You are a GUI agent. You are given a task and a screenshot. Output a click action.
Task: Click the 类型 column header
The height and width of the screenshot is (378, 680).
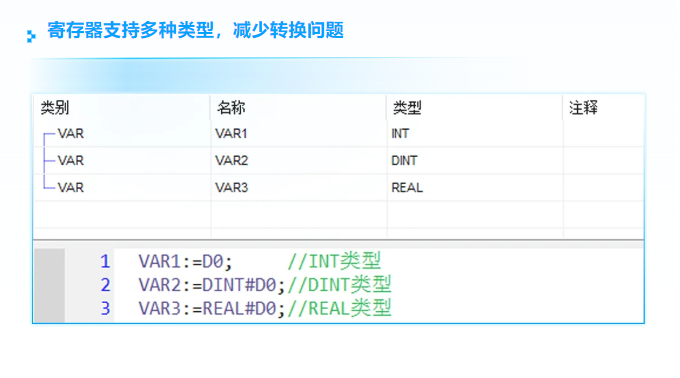[x=407, y=108]
